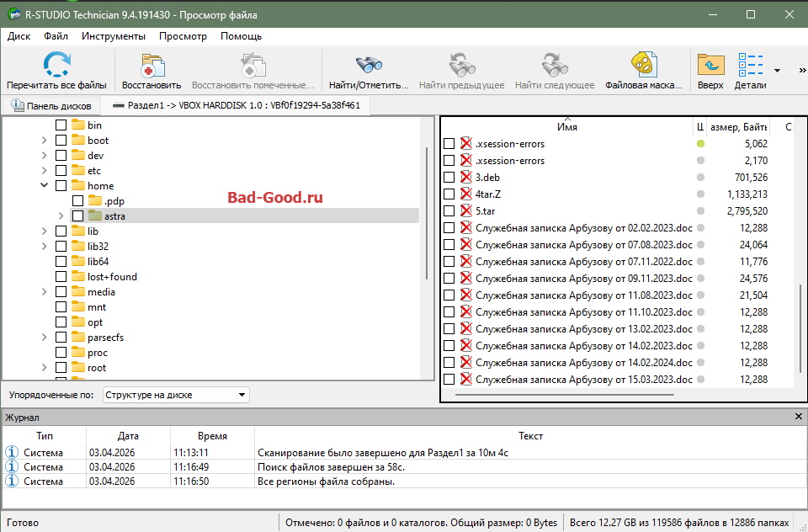Collapse the expanded home folder node

tap(44, 186)
